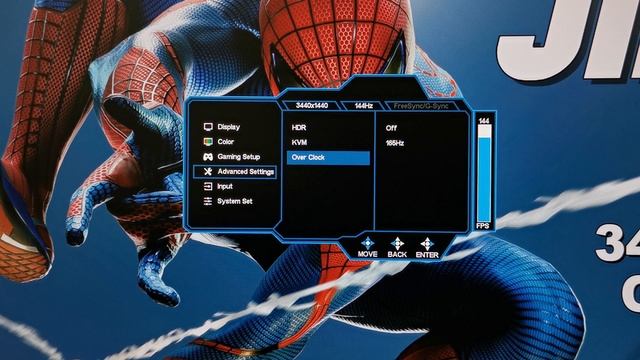Click the ENTER label

(x=427, y=255)
